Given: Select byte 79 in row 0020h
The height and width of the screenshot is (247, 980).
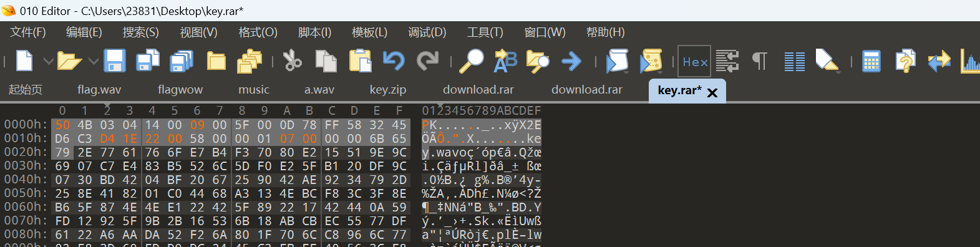Looking at the screenshot, I should point(62,152).
